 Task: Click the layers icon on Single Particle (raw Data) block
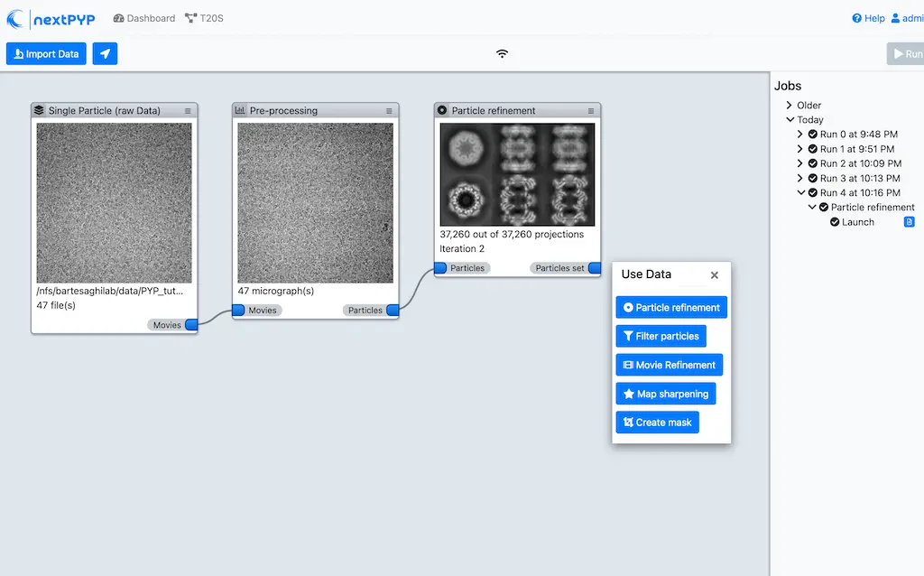coord(38,110)
